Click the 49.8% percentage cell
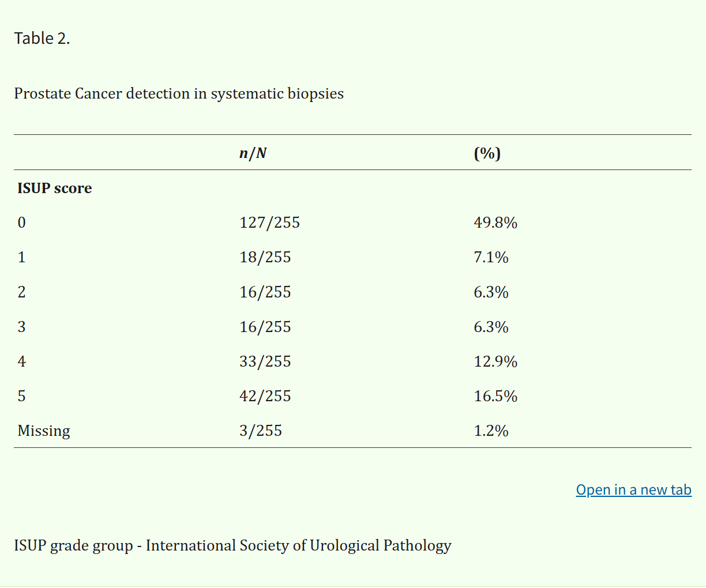Viewport: 706px width, 588px height. point(495,223)
